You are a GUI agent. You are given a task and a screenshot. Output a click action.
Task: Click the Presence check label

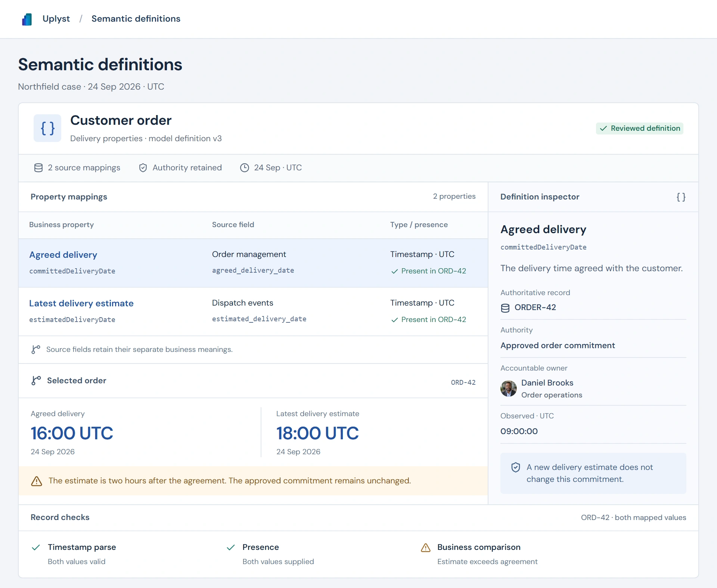coord(261,547)
